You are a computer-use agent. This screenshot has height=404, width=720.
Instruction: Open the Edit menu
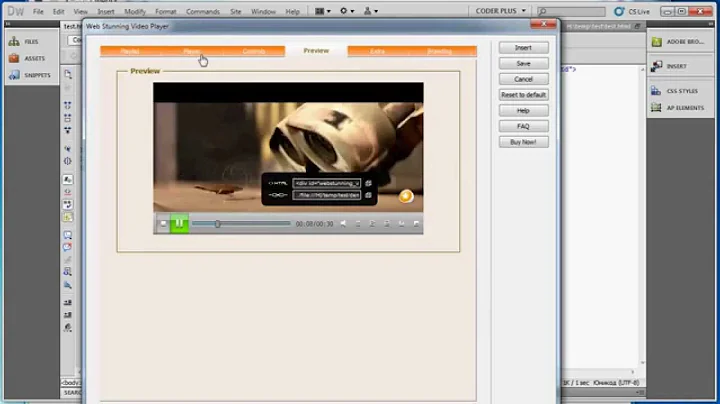point(58,11)
